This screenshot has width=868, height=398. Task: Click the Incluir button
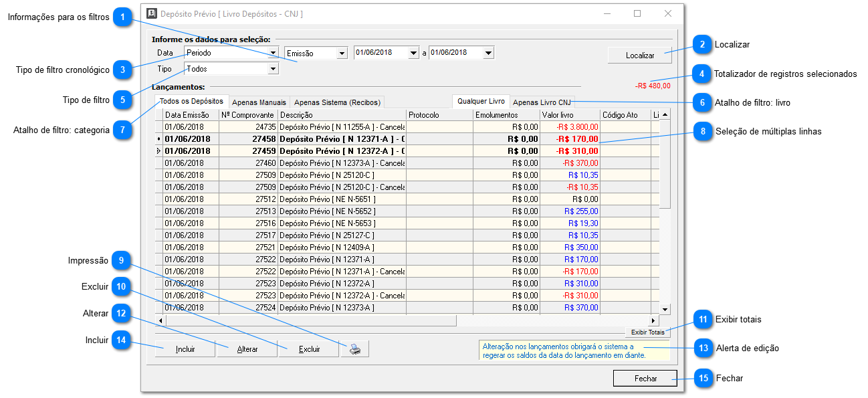click(x=185, y=349)
